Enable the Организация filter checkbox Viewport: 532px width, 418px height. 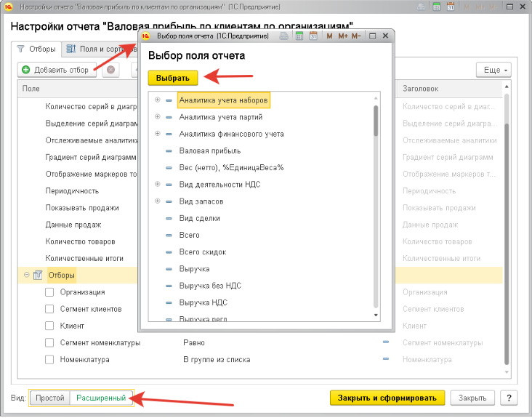click(x=49, y=292)
